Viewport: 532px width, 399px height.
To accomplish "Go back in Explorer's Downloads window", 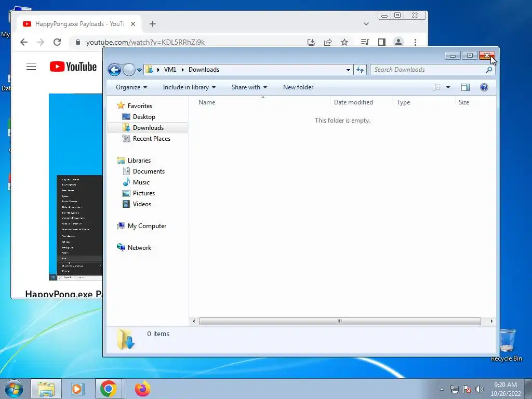I will tap(115, 70).
